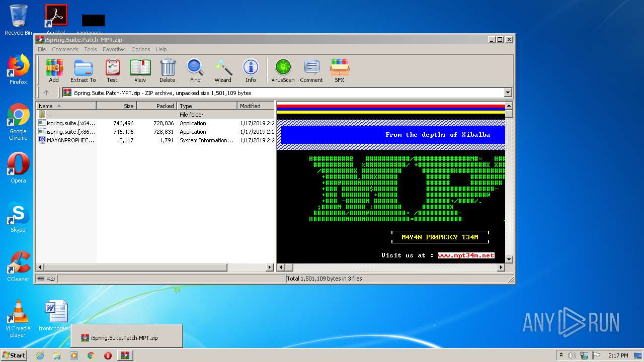The height and width of the screenshot is (362, 644).
Task: Click the Delete trash can icon
Action: [168, 70]
